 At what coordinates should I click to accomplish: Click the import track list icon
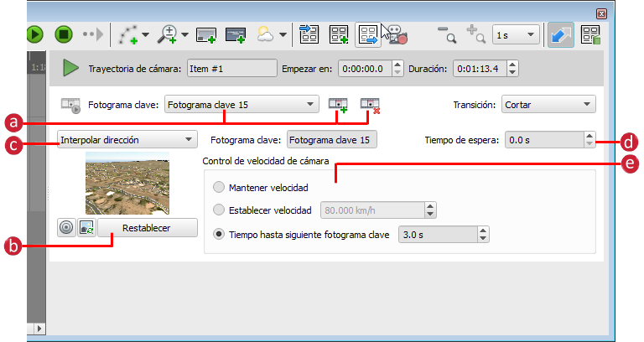pyautogui.click(x=309, y=34)
